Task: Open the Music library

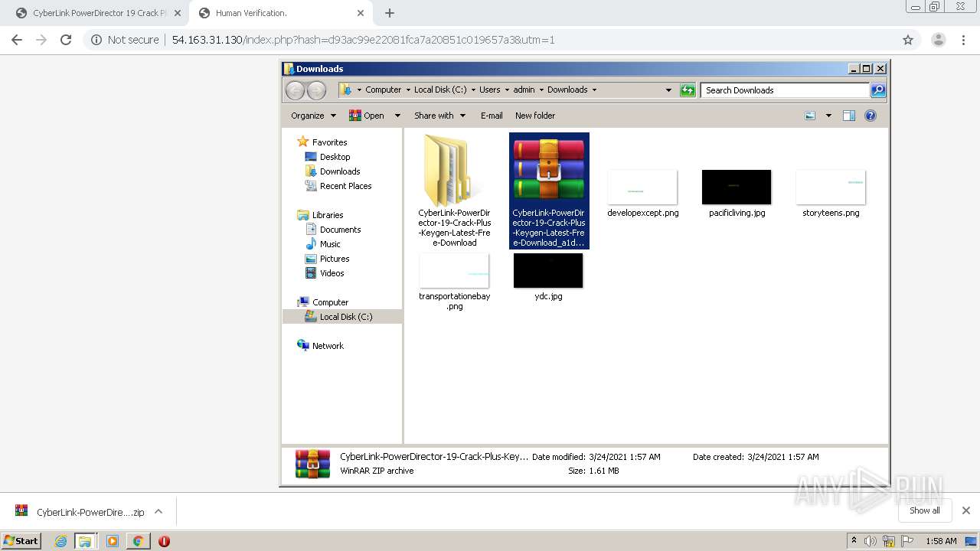Action: (x=330, y=244)
